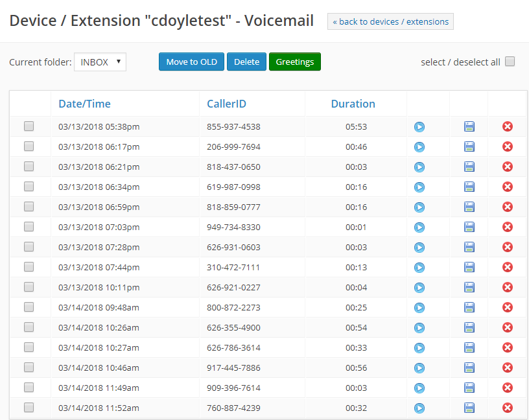Click the 00:54 duration cell
Image resolution: width=529 pixels, height=420 pixels.
[356, 328]
